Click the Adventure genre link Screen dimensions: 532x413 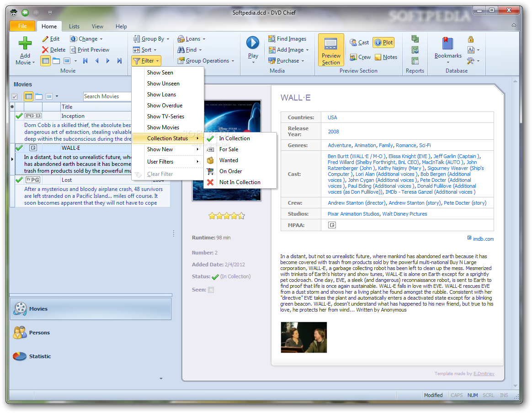click(339, 145)
